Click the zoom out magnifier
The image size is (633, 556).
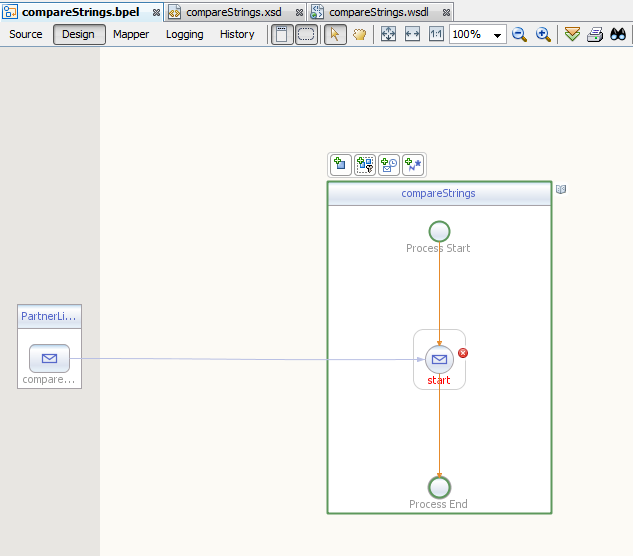520,34
